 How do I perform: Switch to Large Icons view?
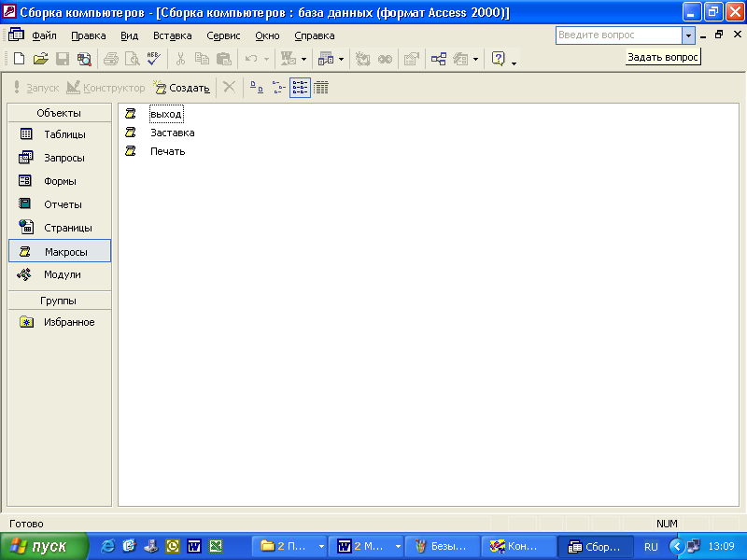[x=257, y=88]
